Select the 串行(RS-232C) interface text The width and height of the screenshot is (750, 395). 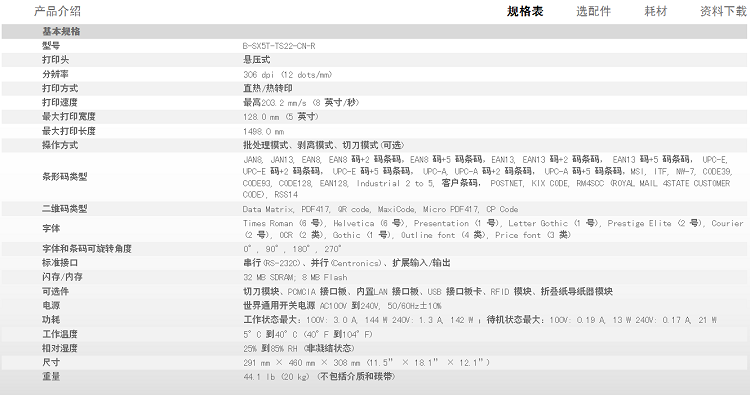[347, 263]
